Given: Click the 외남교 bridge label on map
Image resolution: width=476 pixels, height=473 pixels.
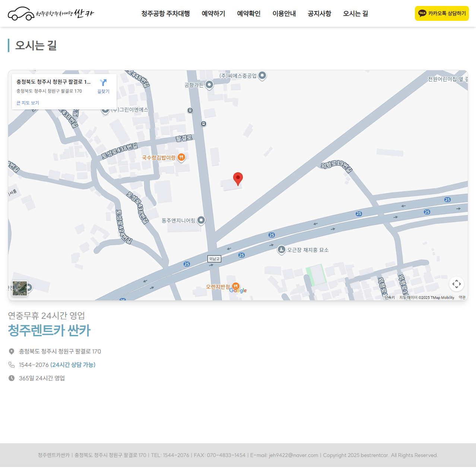Looking at the screenshot, I should pos(214,259).
